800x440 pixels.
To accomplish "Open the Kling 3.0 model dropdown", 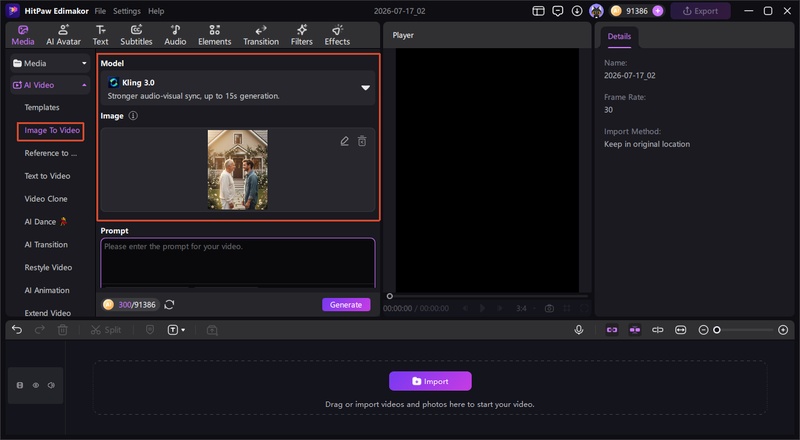I will click(238, 88).
